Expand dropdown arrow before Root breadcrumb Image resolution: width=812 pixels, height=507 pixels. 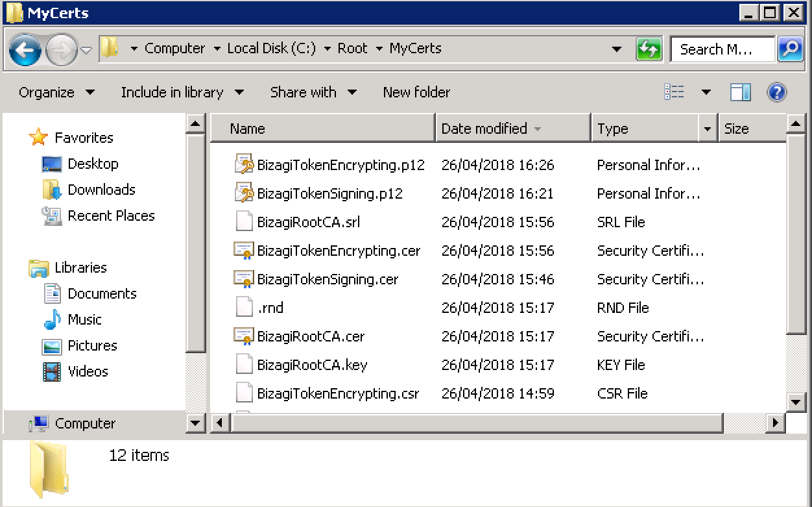[328, 49]
